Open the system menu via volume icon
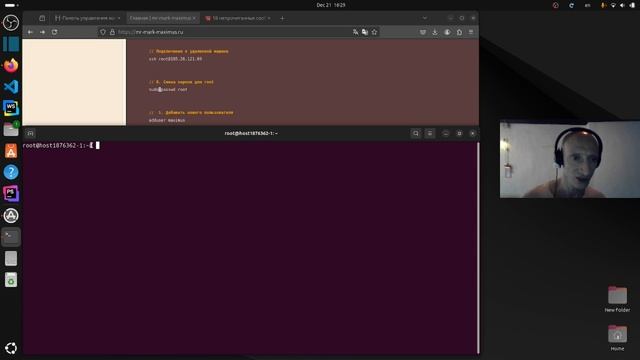 coord(622,5)
